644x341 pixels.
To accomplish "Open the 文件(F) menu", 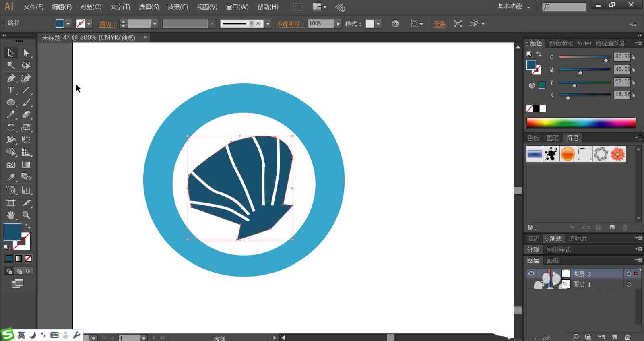I will coord(34,7).
